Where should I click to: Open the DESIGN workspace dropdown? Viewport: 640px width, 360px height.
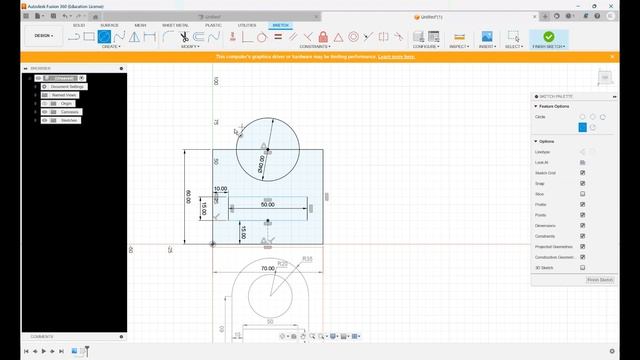coord(44,36)
